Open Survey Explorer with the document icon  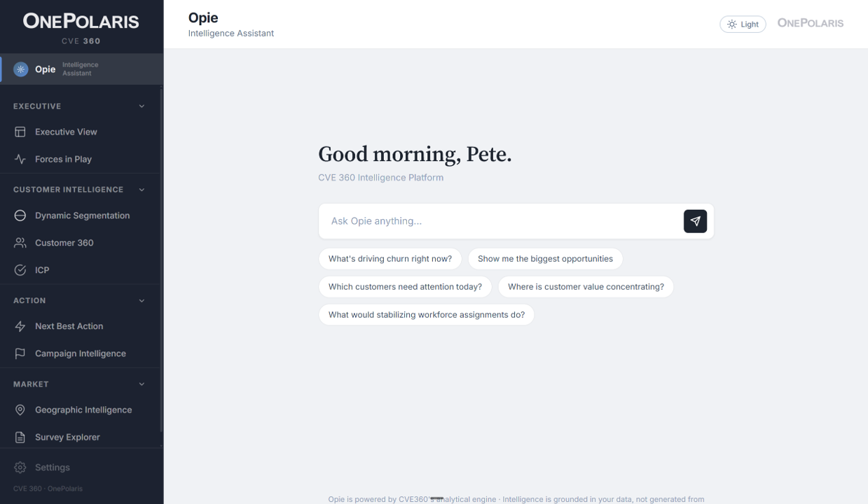click(19, 437)
